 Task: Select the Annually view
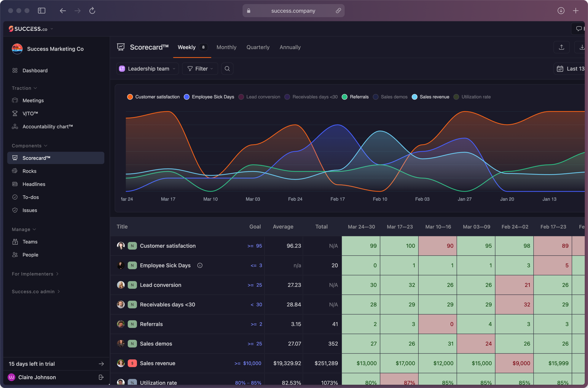(x=290, y=47)
